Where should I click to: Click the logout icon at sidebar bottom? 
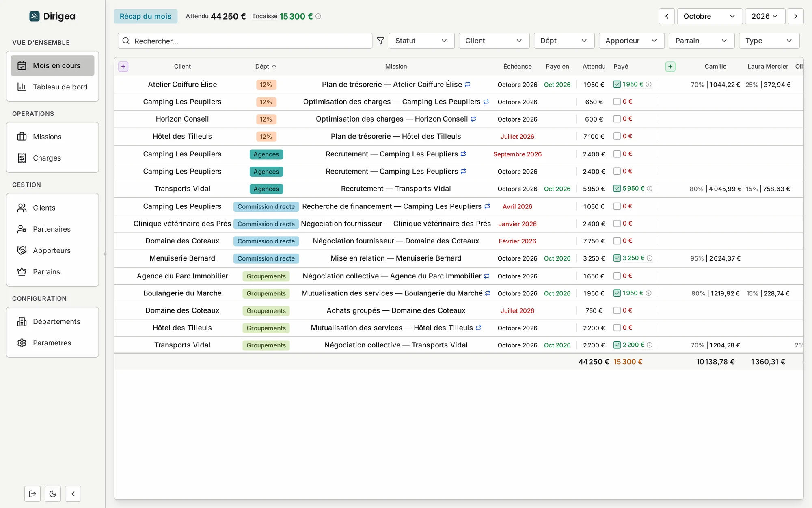pyautogui.click(x=32, y=494)
